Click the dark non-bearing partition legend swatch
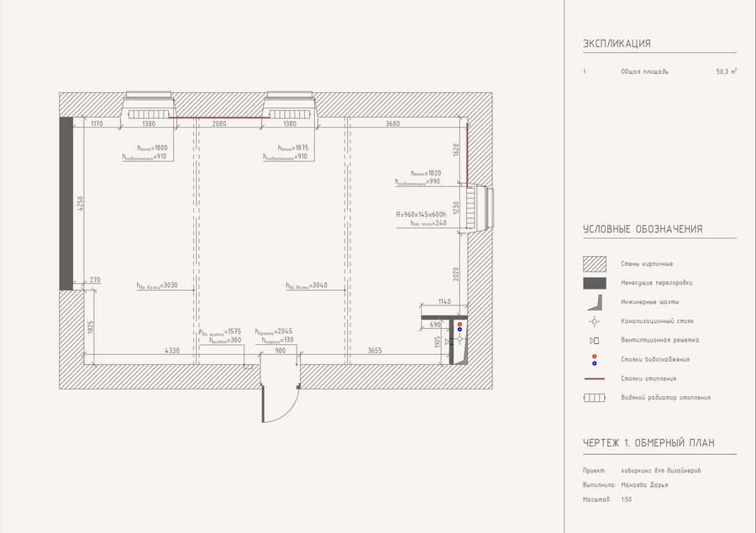Screen dimensions: 756x533 click(595, 283)
